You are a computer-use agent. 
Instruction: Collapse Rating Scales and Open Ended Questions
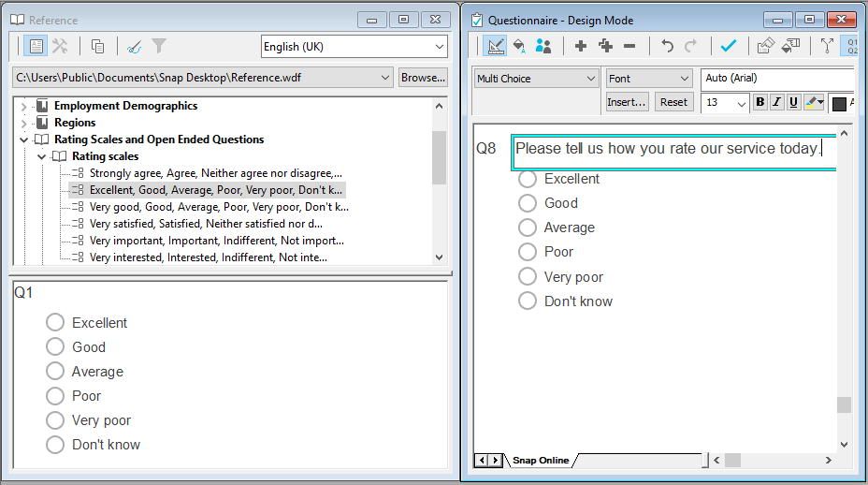coord(23,140)
